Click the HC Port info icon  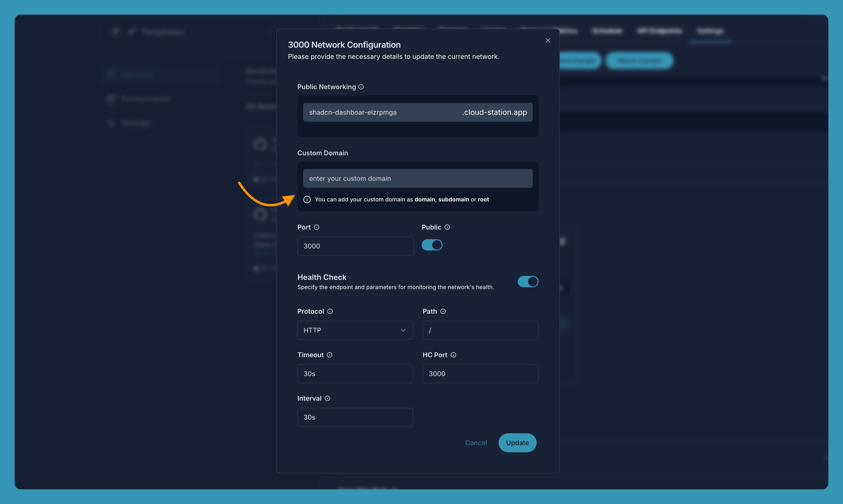click(x=453, y=355)
